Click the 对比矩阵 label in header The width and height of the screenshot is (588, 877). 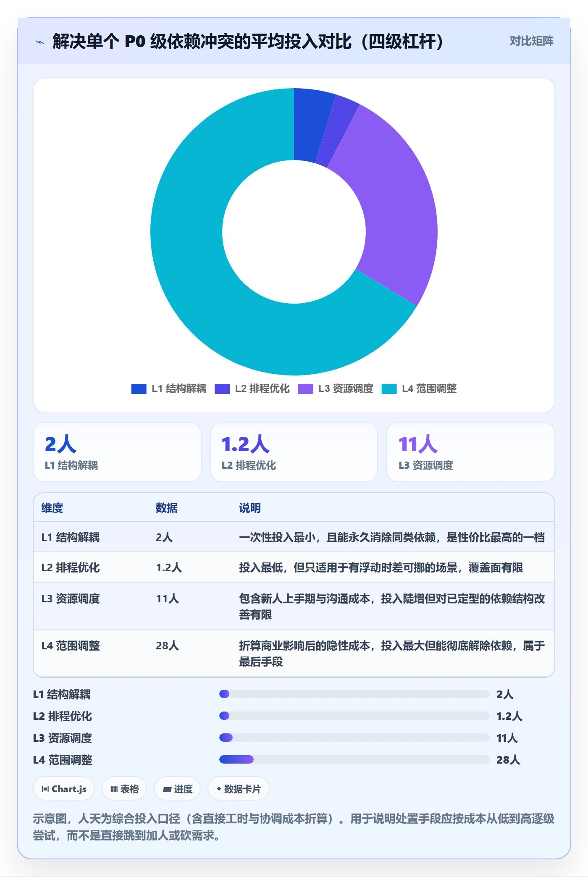[531, 41]
